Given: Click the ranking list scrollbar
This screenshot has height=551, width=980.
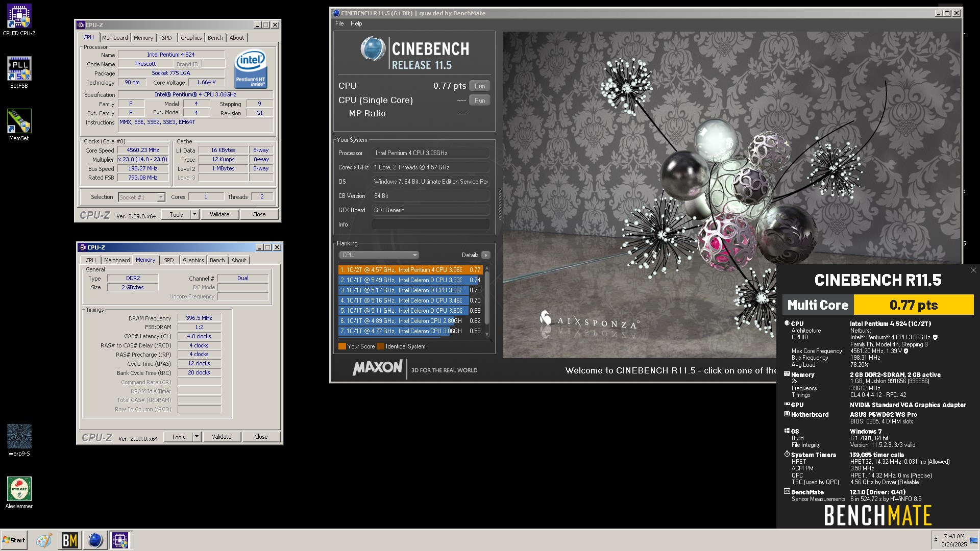Looking at the screenshot, I should (487, 301).
